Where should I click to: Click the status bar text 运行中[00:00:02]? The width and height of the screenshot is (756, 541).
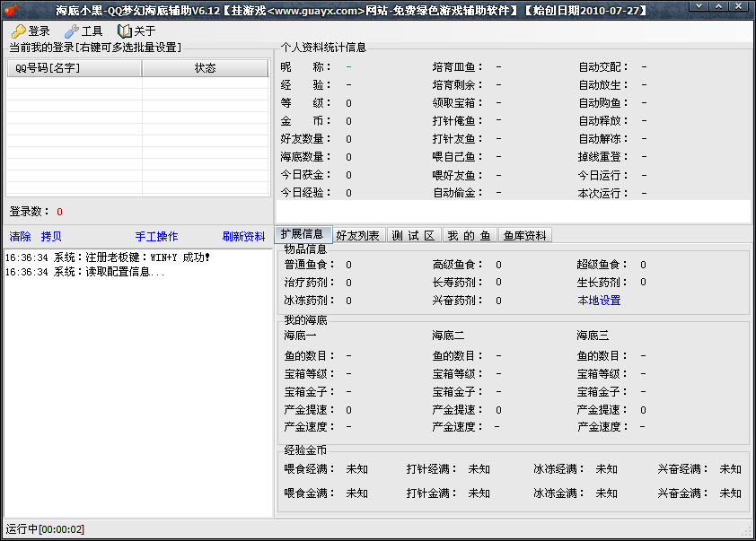pos(45,529)
